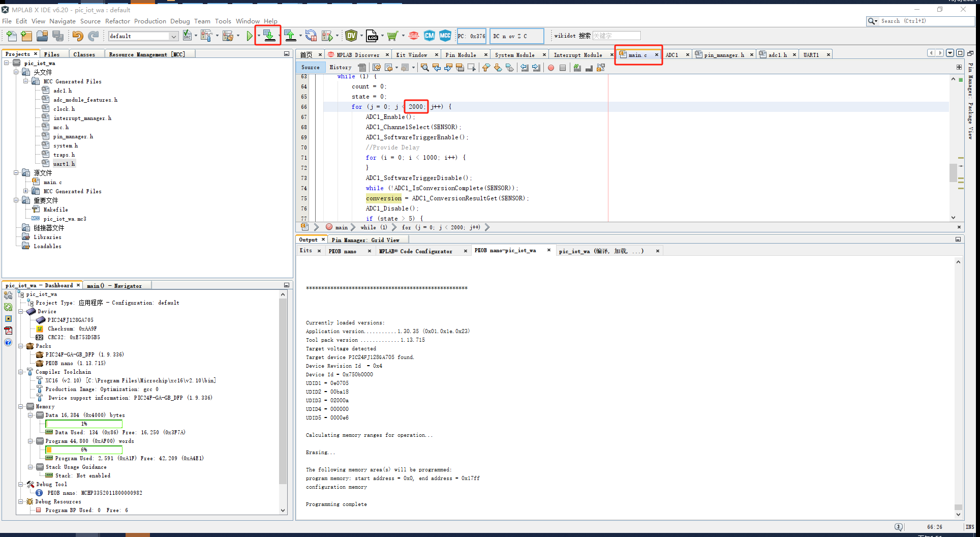Click the CM toolbar icon
Image resolution: width=980 pixels, height=537 pixels.
tap(430, 36)
